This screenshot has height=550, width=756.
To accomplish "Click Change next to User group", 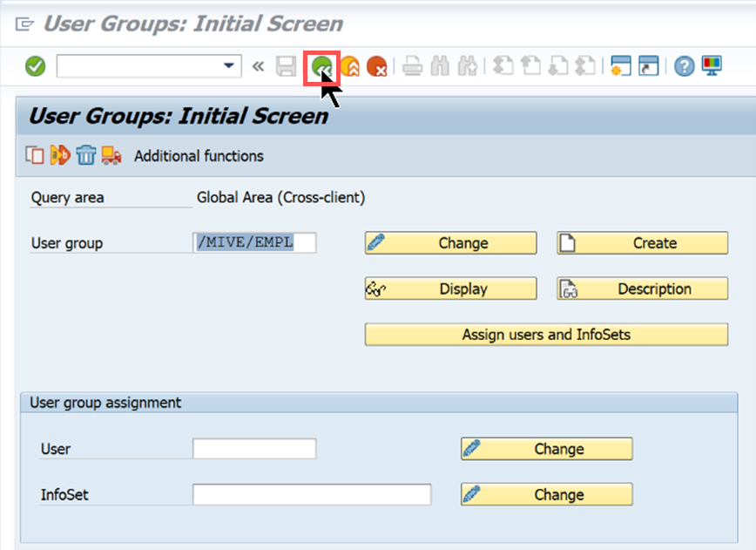I will coord(451,242).
